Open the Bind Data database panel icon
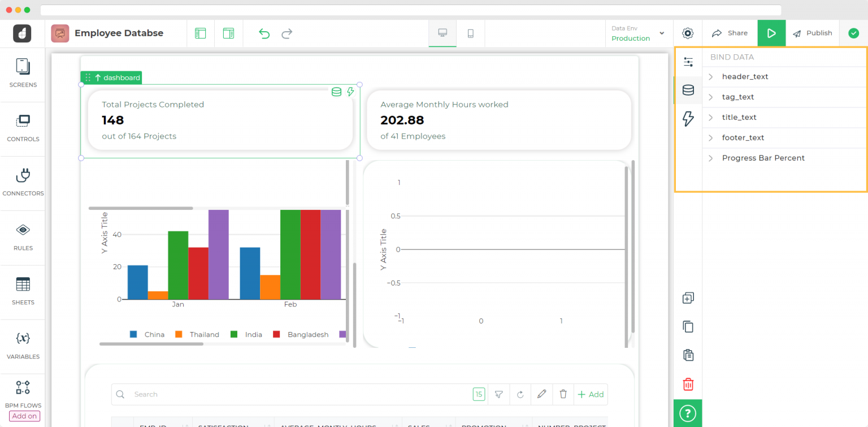The height and width of the screenshot is (427, 868). point(688,90)
